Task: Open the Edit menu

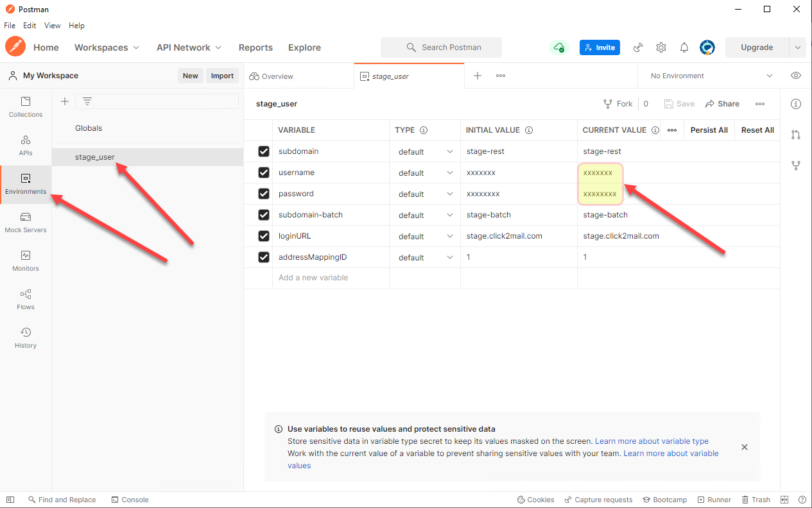Action: [30, 26]
